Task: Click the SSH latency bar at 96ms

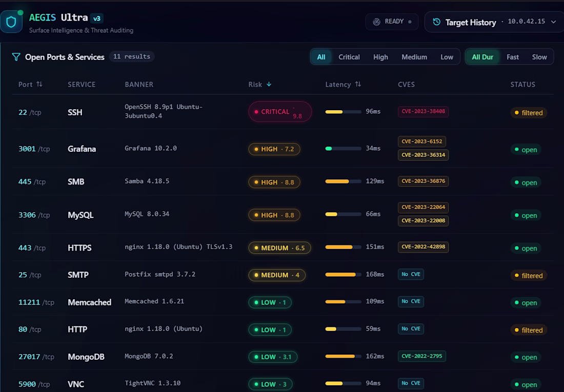Action: tap(343, 112)
